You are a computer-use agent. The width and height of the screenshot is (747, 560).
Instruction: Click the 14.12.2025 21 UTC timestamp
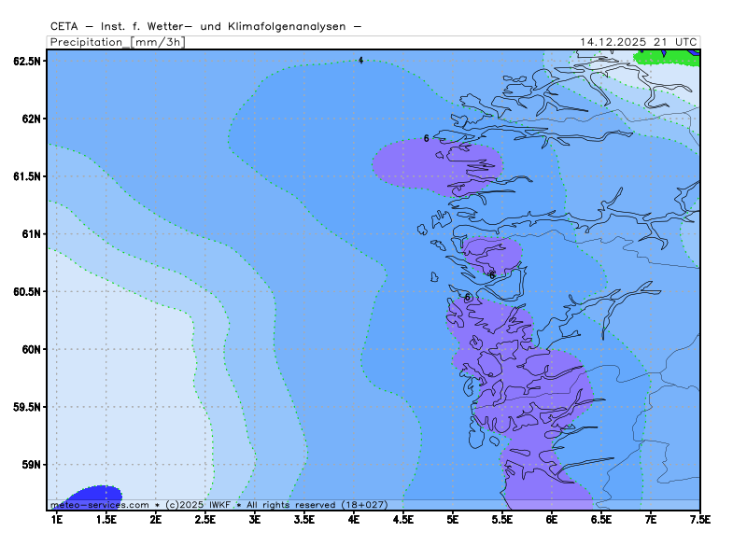[x=638, y=42]
